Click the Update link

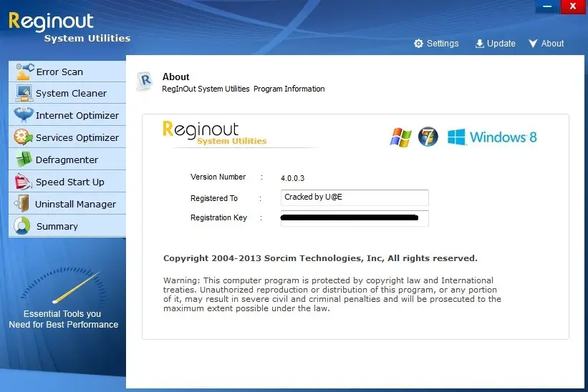496,44
